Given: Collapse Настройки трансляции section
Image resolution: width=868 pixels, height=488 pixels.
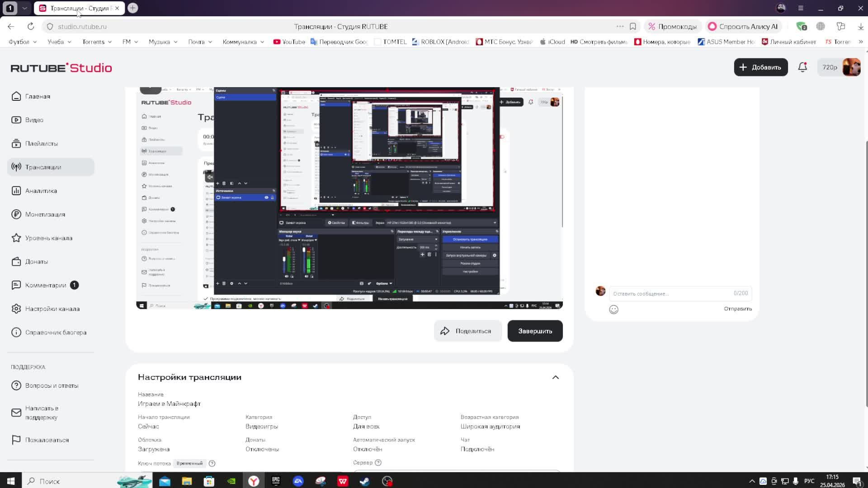Looking at the screenshot, I should 555,377.
